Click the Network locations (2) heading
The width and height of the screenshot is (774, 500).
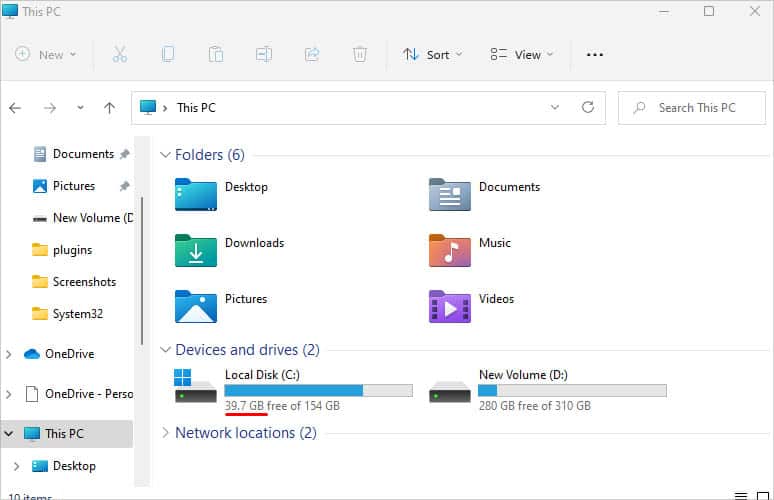[x=246, y=432]
